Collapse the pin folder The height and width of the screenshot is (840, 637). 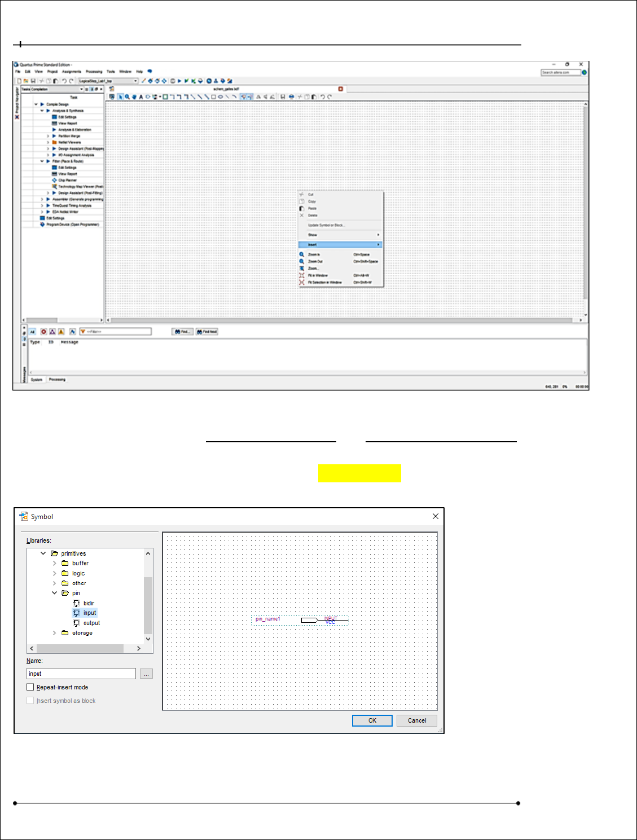pyautogui.click(x=55, y=593)
